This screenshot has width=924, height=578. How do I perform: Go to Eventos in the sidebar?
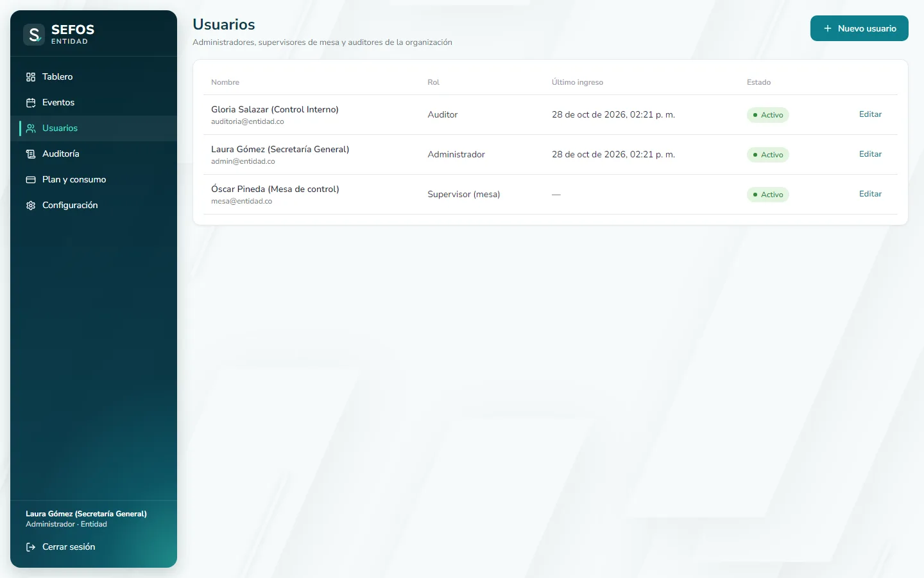coord(94,103)
